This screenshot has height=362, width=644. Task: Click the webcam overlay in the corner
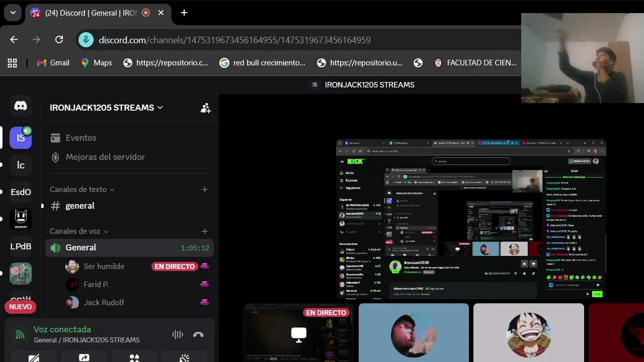click(x=583, y=58)
